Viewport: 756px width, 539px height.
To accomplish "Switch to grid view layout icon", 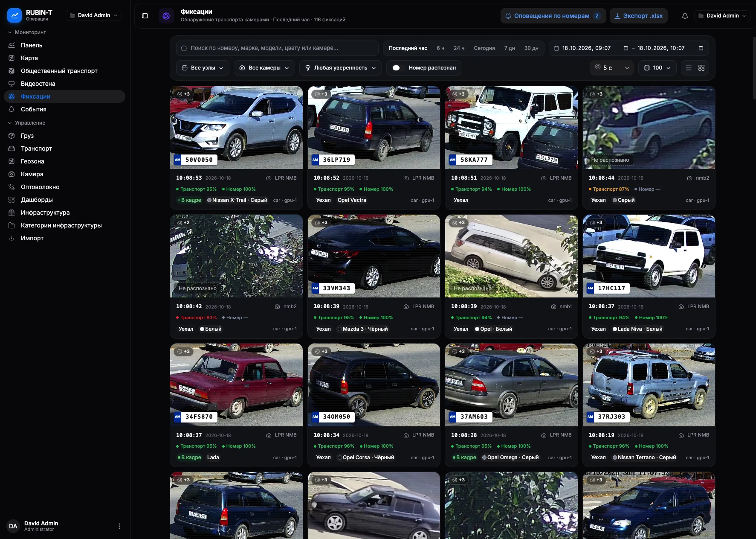I will click(x=701, y=68).
